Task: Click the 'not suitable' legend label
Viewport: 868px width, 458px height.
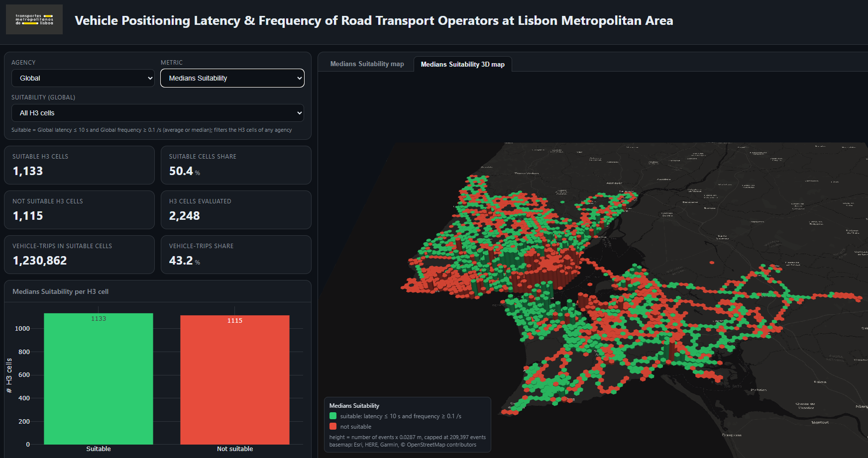Action: [x=356, y=427]
